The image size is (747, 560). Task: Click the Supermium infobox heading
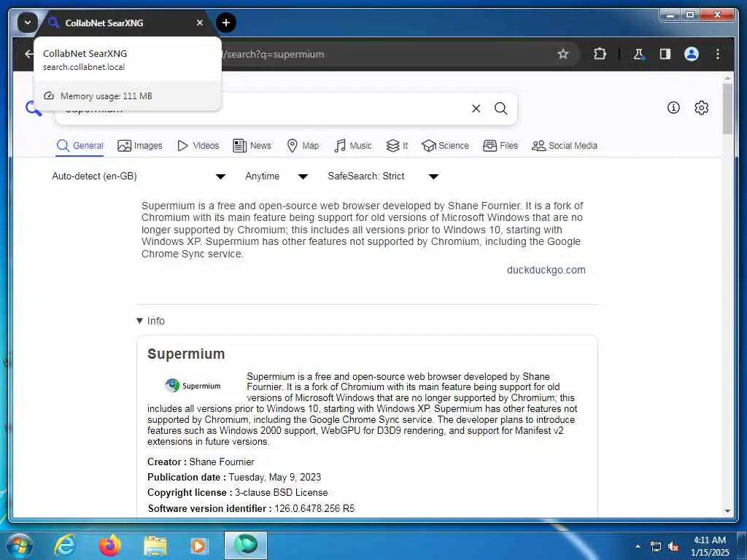click(x=186, y=354)
